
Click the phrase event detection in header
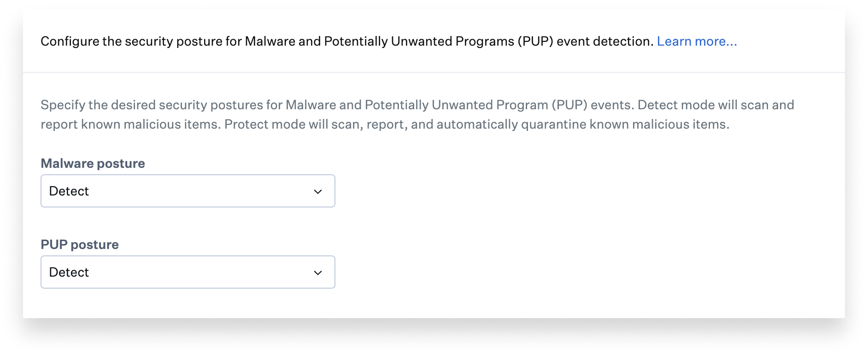(605, 41)
